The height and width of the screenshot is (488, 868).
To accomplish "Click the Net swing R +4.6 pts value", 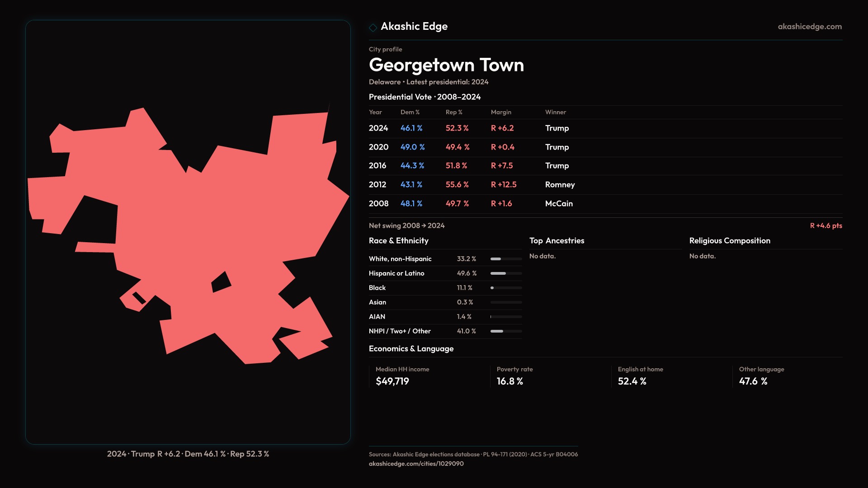I will (826, 225).
